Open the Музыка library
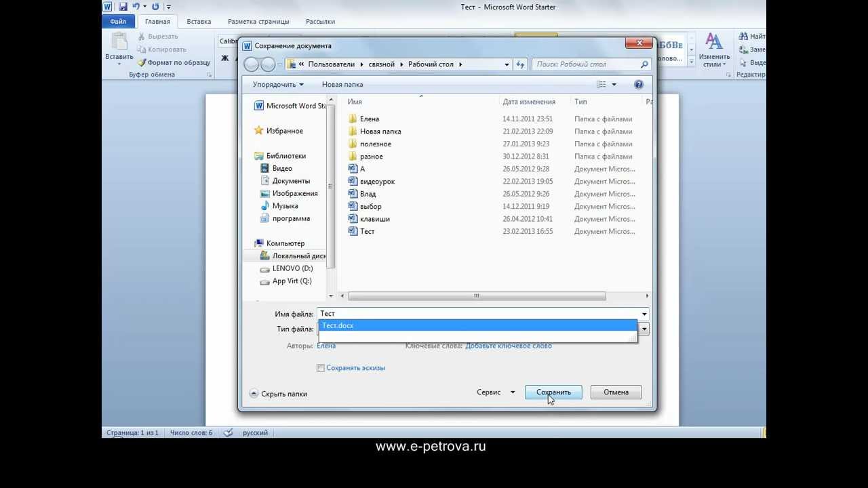Viewport: 868px width, 488px height. pyautogui.click(x=279, y=206)
